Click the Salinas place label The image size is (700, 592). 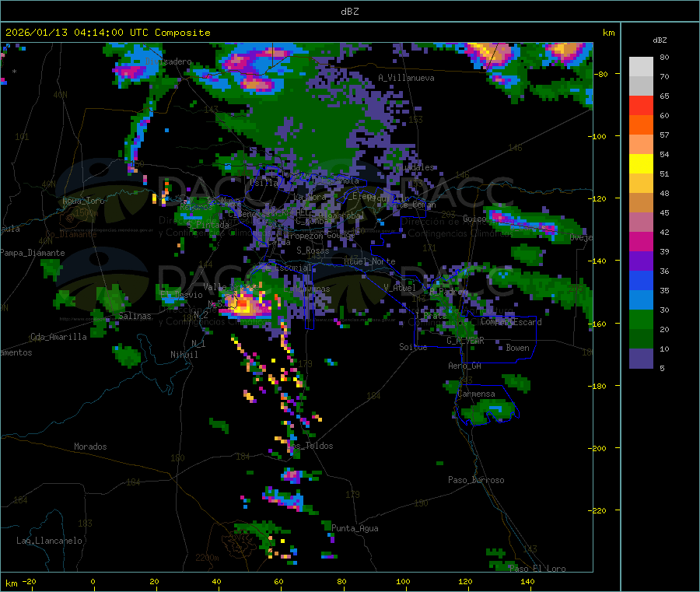pos(135,316)
